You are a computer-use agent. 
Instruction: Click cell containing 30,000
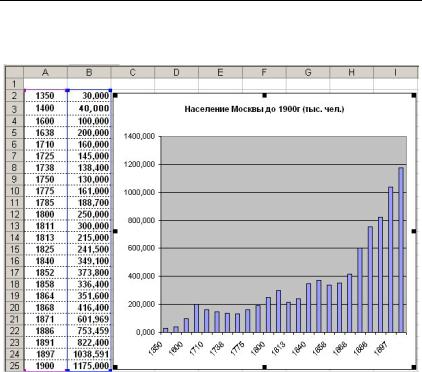tap(89, 96)
